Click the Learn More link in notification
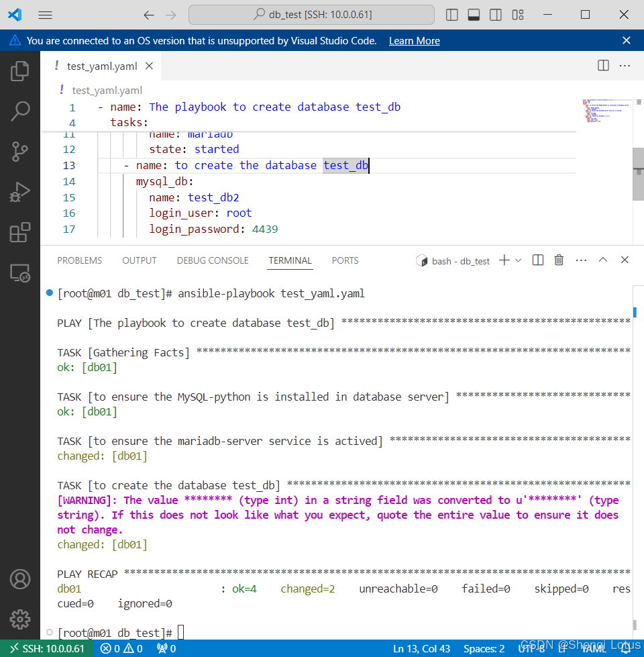This screenshot has width=644, height=657. coord(414,41)
